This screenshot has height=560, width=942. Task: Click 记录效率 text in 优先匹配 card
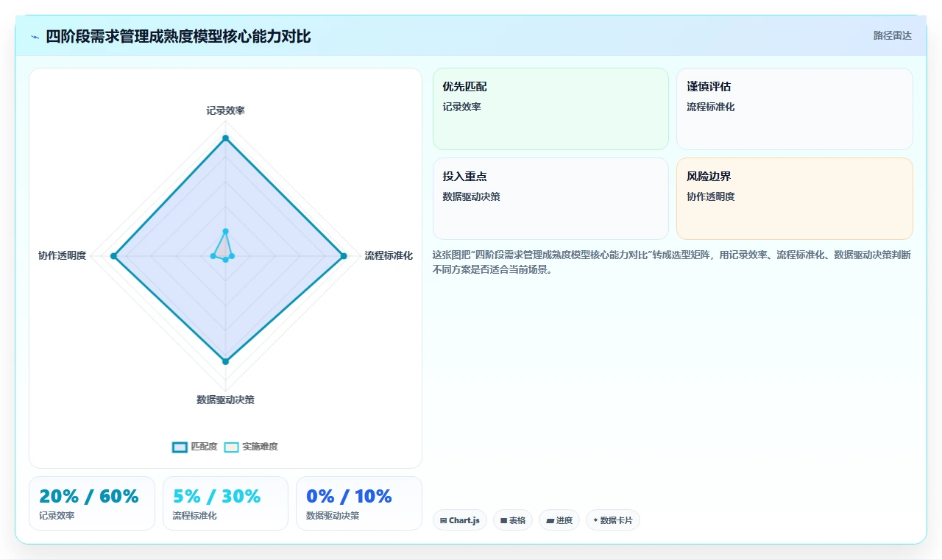coord(461,107)
